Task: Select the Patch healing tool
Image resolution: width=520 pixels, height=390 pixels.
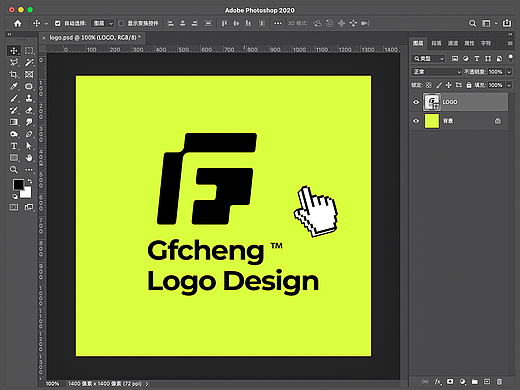Action: 29,86
